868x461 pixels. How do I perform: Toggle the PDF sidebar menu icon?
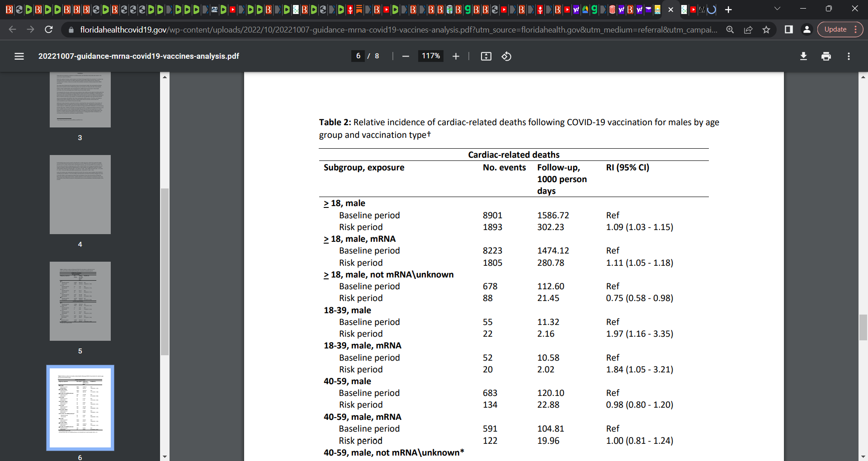tap(19, 56)
